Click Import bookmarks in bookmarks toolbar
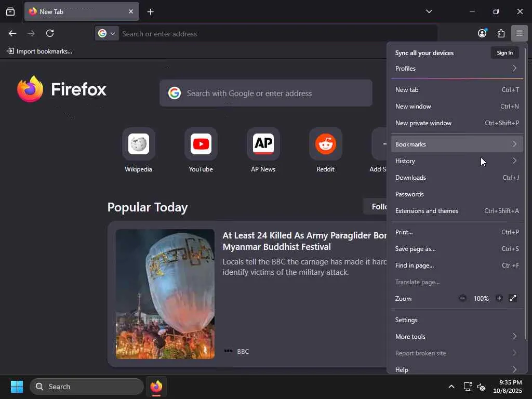The width and height of the screenshot is (532, 399). (x=39, y=51)
